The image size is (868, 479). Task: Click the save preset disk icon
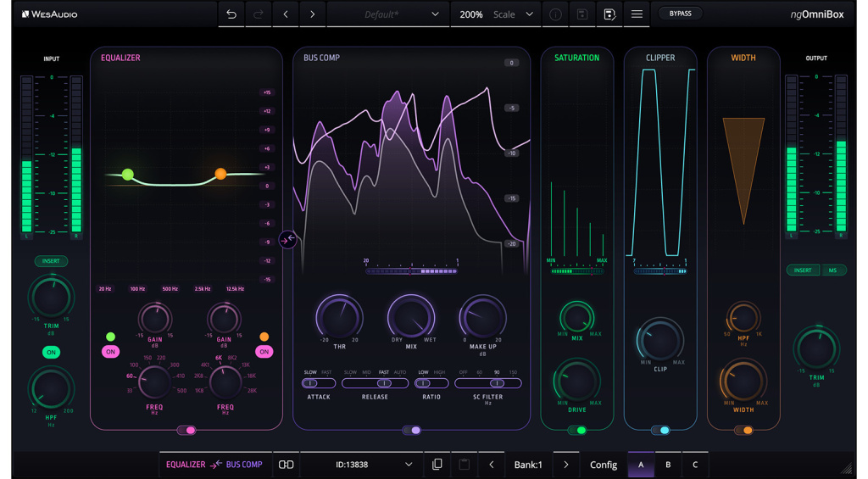pyautogui.click(x=581, y=14)
